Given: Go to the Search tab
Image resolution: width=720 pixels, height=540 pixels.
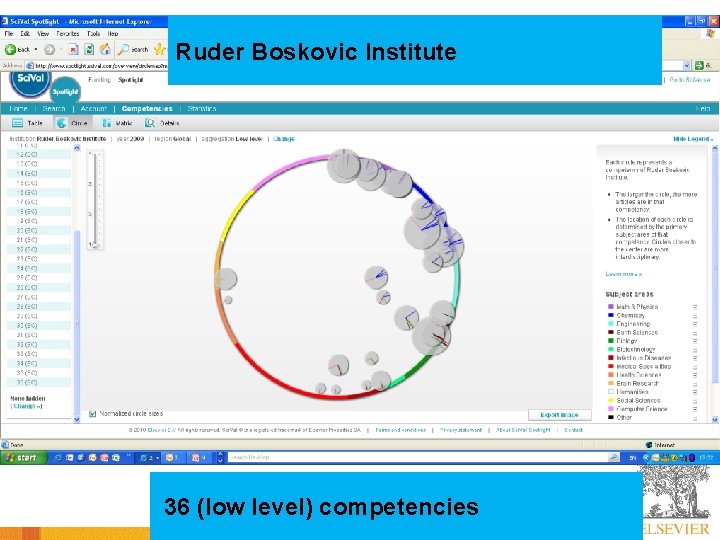Looking at the screenshot, I should 54,108.
